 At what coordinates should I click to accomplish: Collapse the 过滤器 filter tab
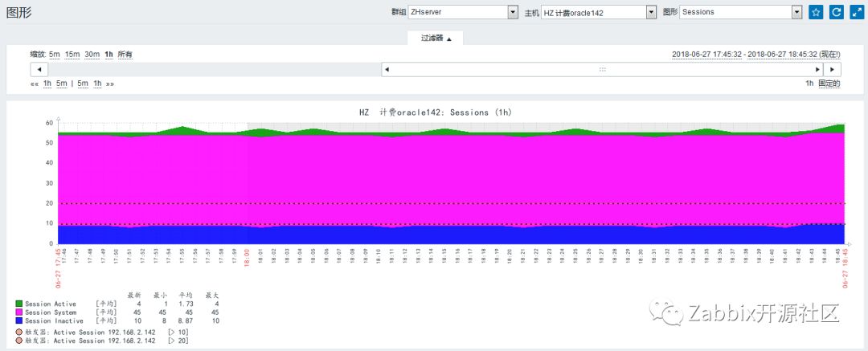[x=436, y=39]
